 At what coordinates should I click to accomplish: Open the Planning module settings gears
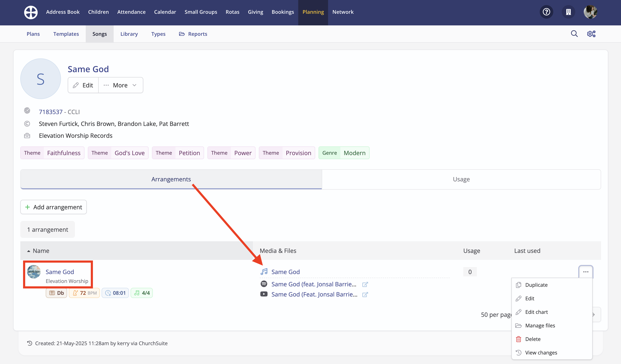[591, 34]
